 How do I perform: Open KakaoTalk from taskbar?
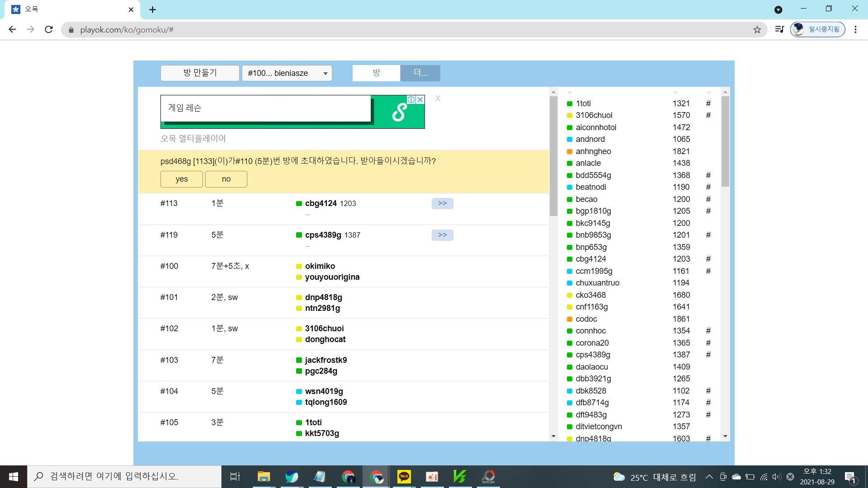(404, 476)
